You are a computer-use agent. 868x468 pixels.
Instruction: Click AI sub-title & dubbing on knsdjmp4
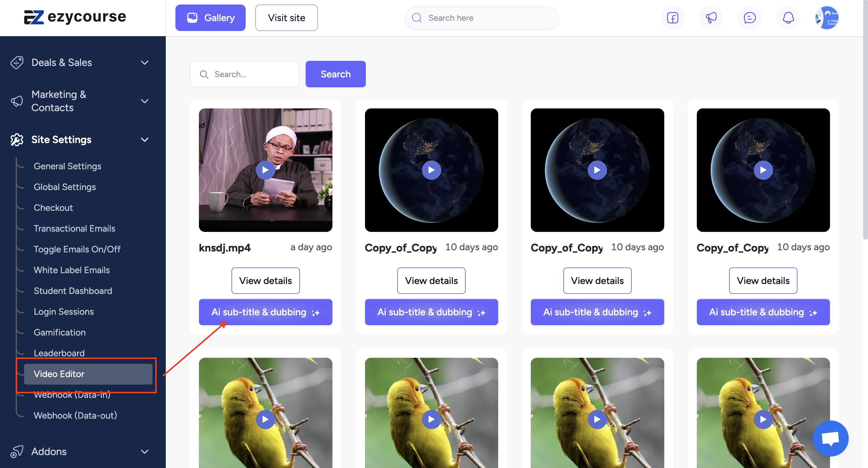tap(265, 311)
